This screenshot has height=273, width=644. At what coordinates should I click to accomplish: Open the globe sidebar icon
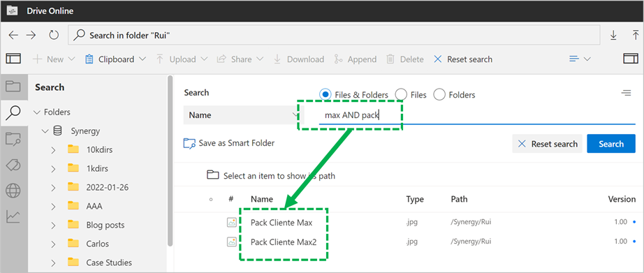[13, 191]
